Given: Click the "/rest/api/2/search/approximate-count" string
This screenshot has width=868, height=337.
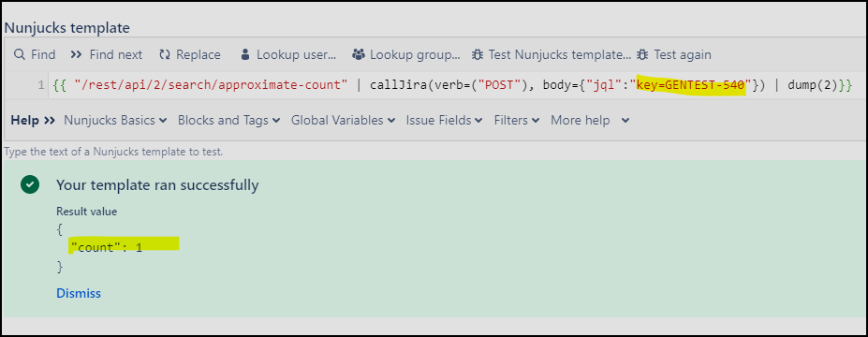Looking at the screenshot, I should [x=211, y=86].
